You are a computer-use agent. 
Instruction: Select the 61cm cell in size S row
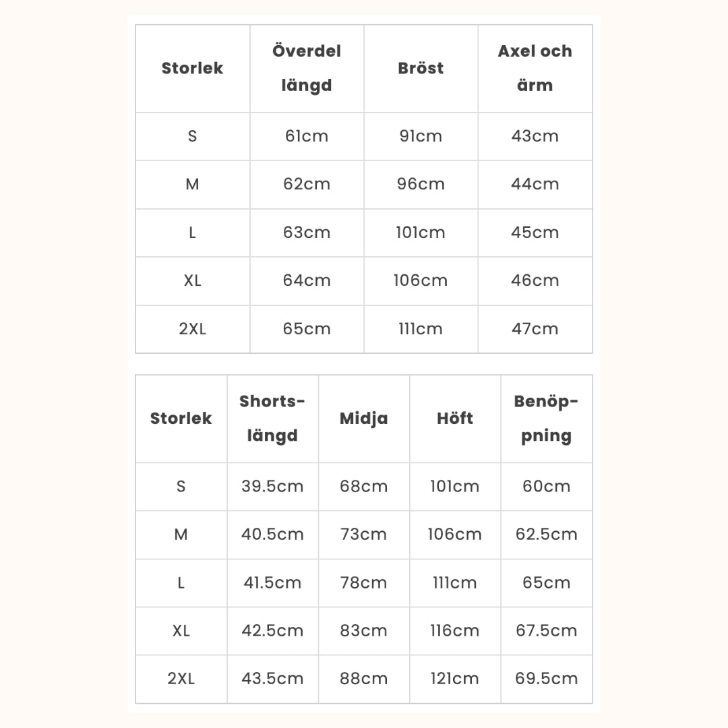[307, 136]
